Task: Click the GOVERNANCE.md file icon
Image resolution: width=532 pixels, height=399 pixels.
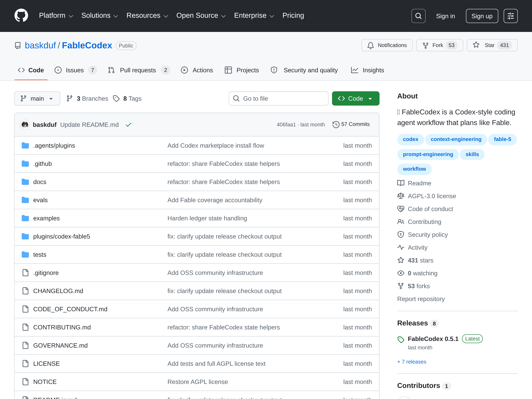Action: click(x=25, y=345)
